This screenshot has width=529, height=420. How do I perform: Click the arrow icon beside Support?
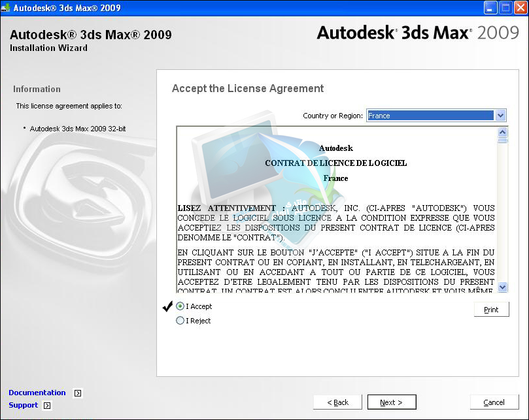click(x=47, y=406)
